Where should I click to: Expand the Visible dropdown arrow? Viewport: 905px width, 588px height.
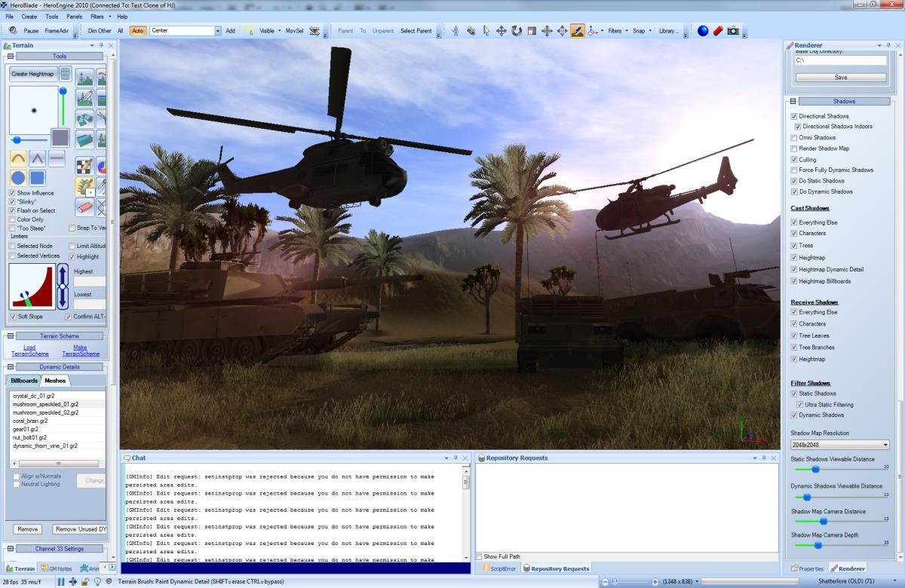(x=280, y=32)
